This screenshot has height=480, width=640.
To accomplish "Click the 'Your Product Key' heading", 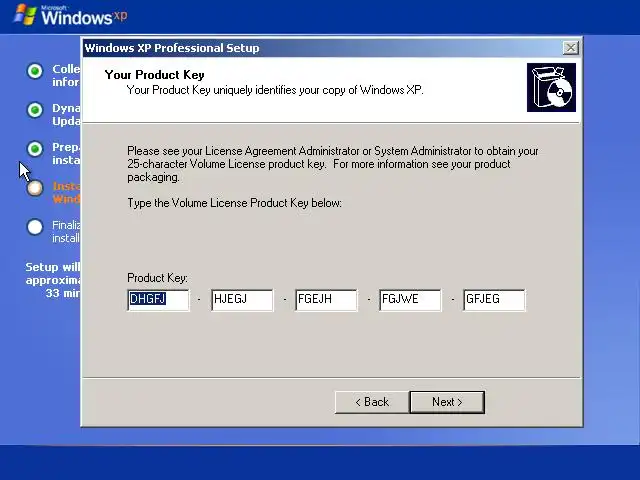I will (154, 75).
